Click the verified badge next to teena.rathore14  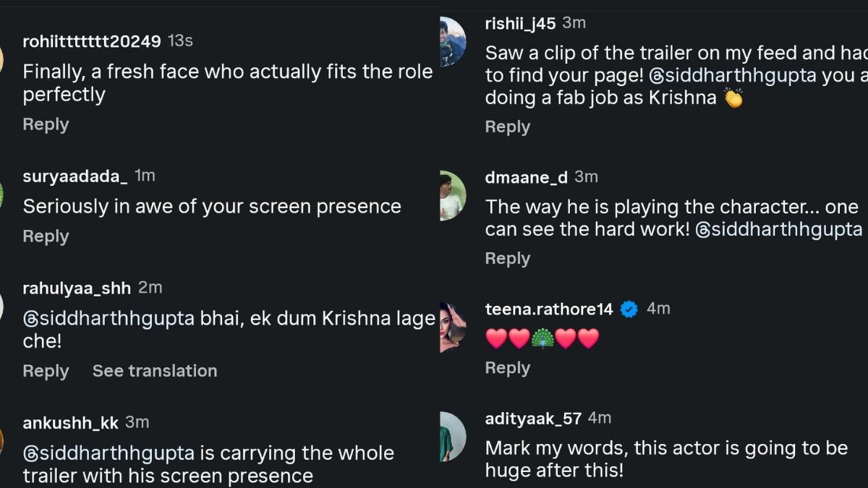(x=629, y=308)
